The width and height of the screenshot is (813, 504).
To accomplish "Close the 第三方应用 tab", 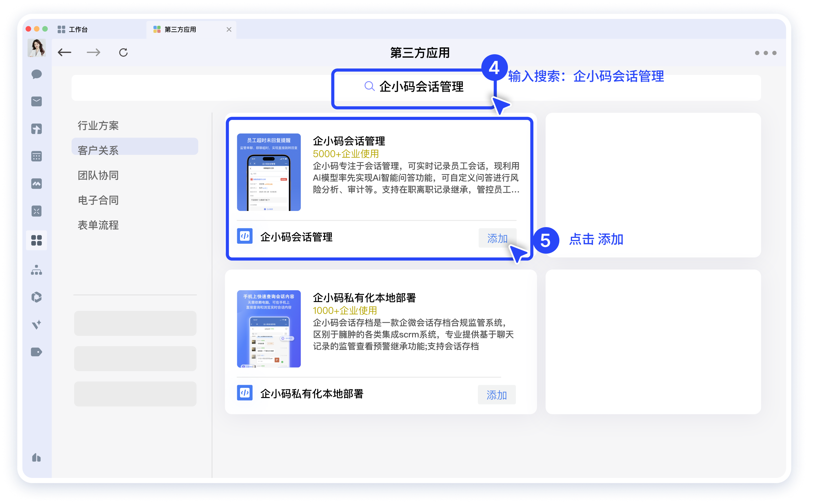I will (229, 29).
